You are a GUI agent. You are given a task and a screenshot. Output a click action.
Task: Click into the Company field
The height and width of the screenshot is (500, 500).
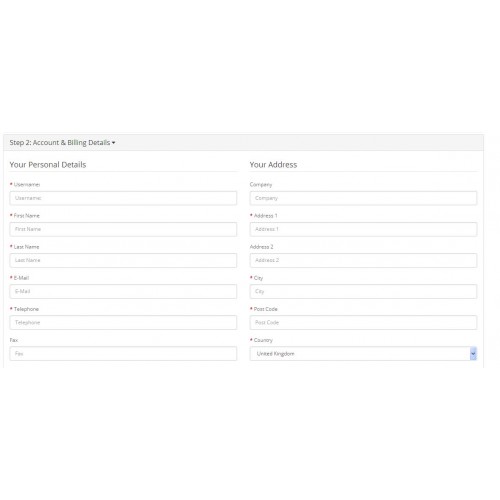coord(363,198)
